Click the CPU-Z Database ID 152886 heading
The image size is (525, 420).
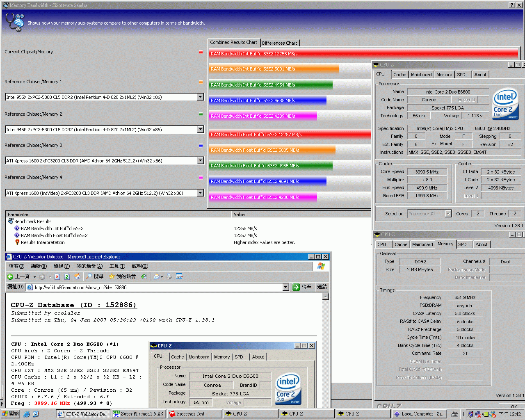pos(73,305)
